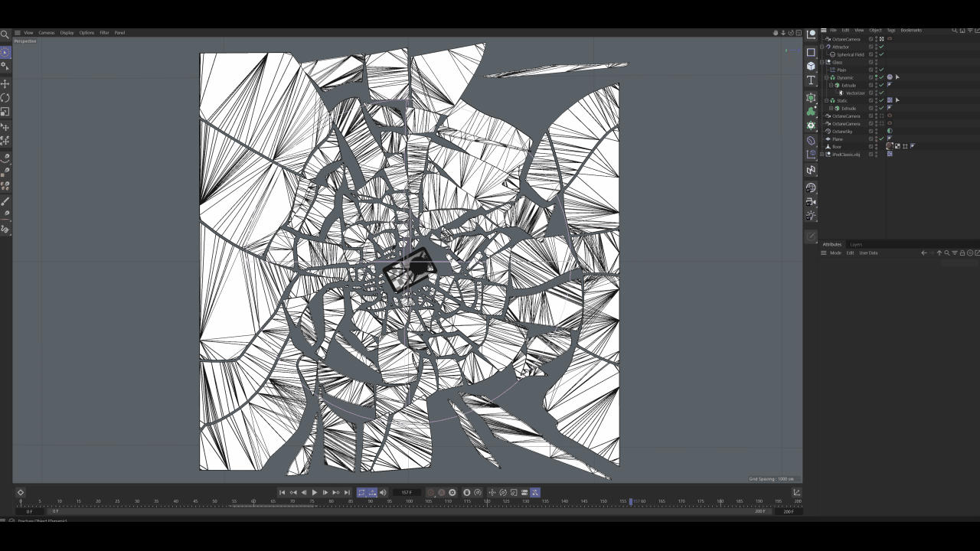Toggle the layer box for Glass

point(871,62)
